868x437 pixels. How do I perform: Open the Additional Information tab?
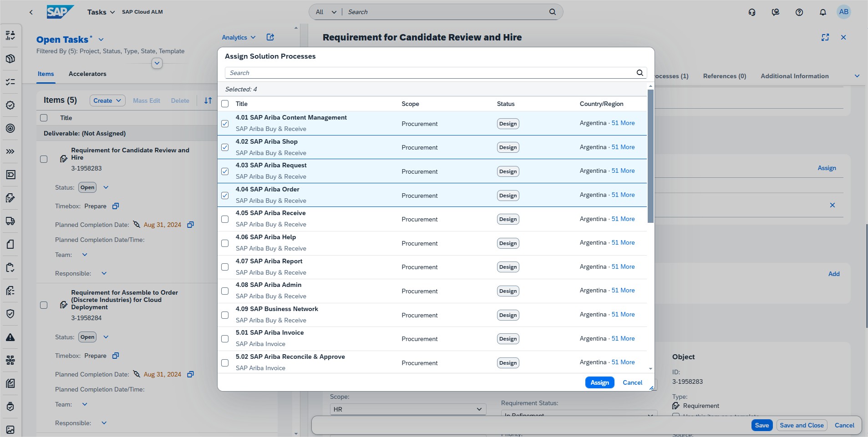[794, 76]
